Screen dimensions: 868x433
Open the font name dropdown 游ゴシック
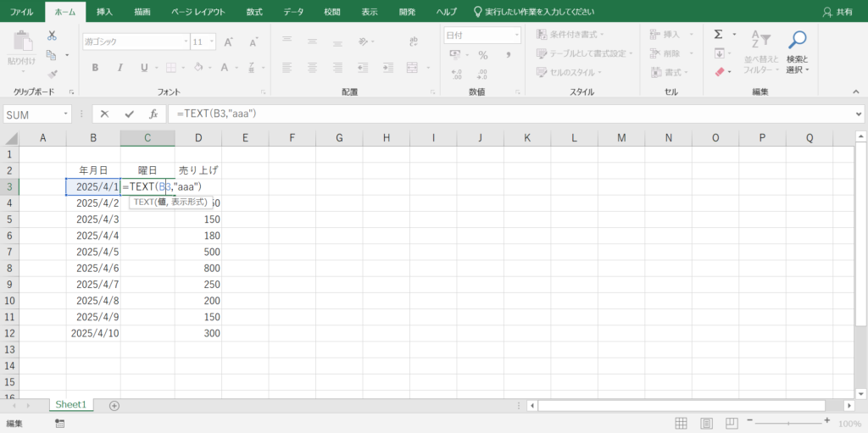(186, 42)
